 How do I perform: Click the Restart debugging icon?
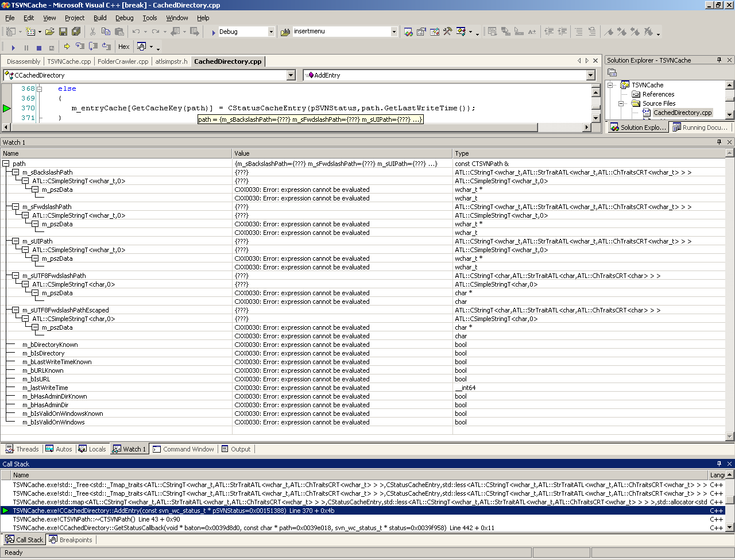click(x=52, y=47)
